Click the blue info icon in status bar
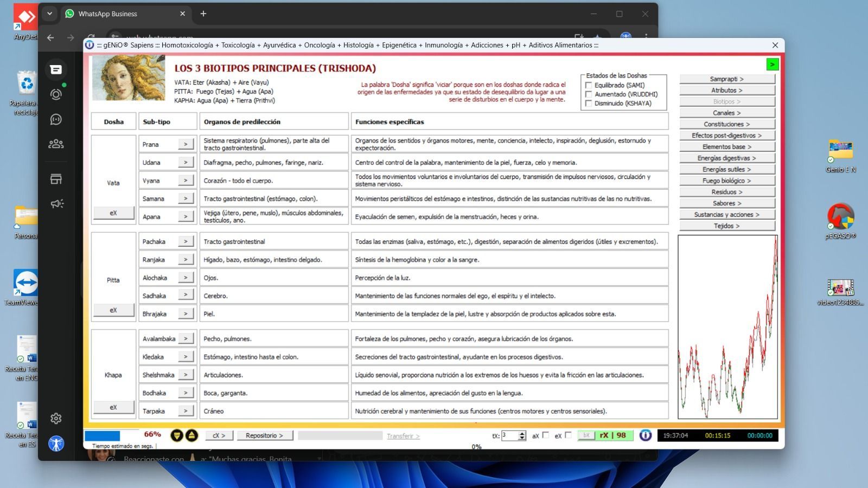The image size is (868, 488). click(645, 435)
